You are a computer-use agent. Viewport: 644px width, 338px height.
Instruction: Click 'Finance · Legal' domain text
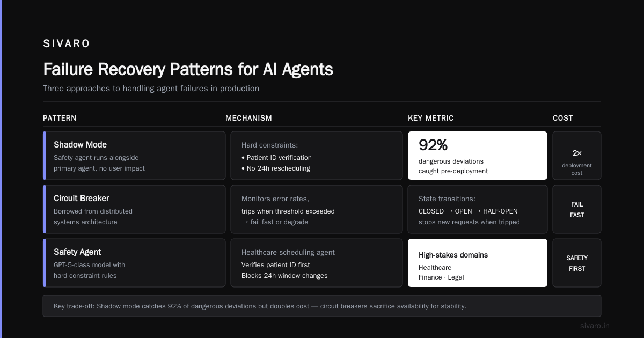(x=441, y=277)
